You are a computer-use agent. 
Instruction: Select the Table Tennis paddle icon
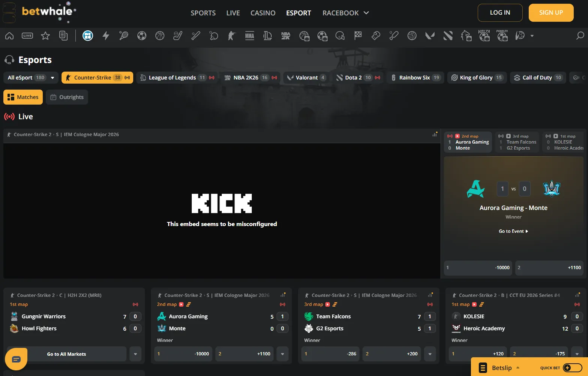(x=214, y=36)
